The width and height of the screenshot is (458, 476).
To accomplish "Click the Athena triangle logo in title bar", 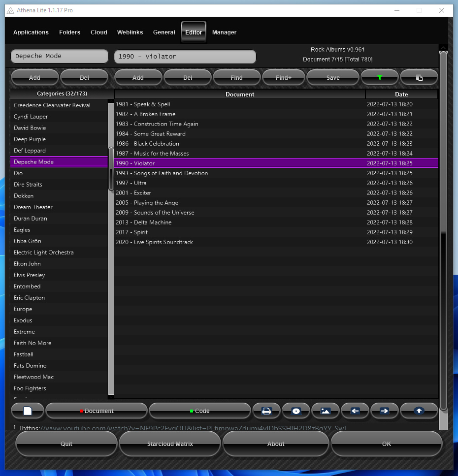I will (10, 11).
